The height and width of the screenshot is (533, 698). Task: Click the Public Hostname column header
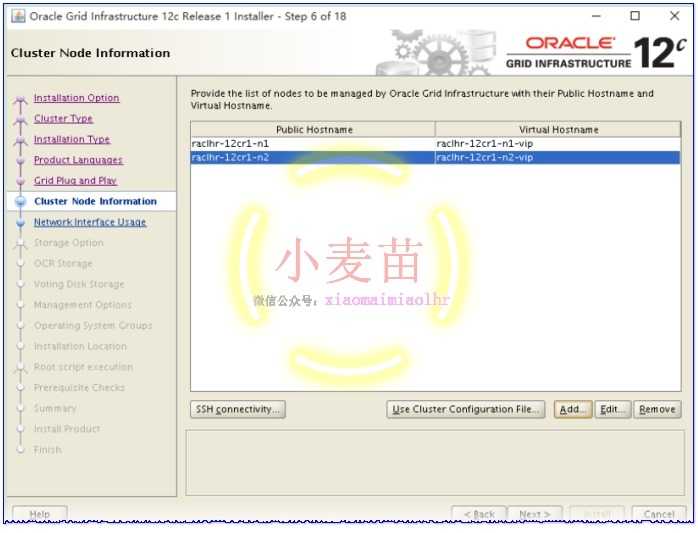313,130
